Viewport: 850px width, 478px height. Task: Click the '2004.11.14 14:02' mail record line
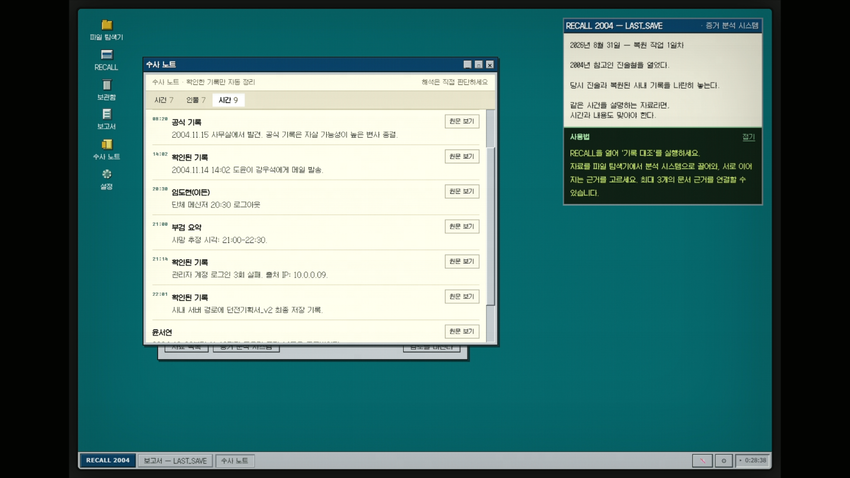tap(247, 170)
